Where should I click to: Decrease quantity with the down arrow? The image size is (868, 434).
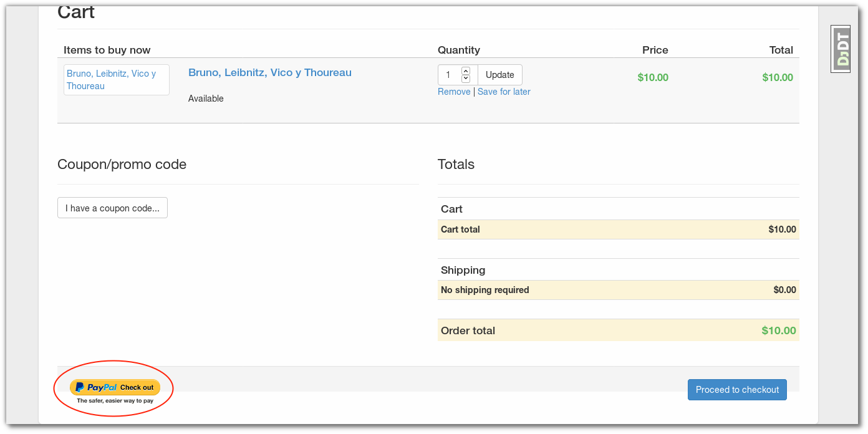tap(466, 79)
